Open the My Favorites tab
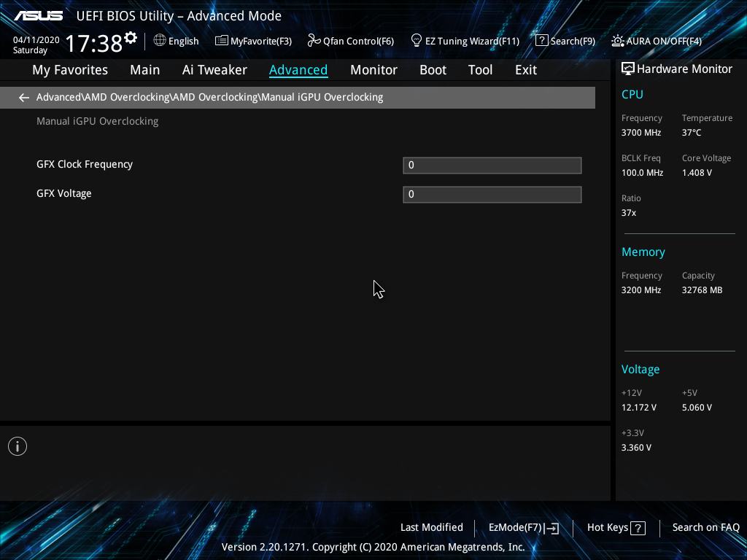 click(70, 70)
